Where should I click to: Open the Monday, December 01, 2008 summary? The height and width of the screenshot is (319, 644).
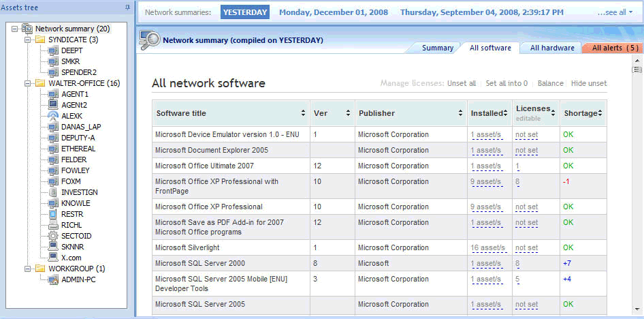[x=334, y=12]
